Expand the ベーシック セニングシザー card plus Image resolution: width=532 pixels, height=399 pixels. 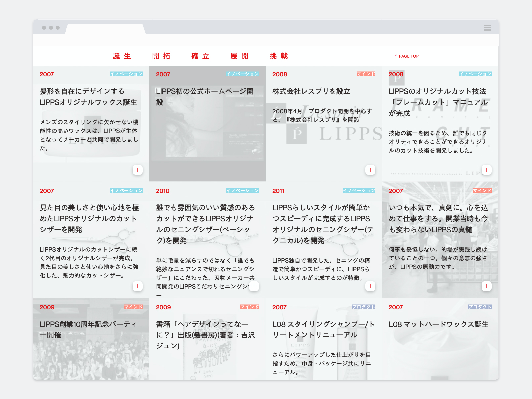(254, 286)
